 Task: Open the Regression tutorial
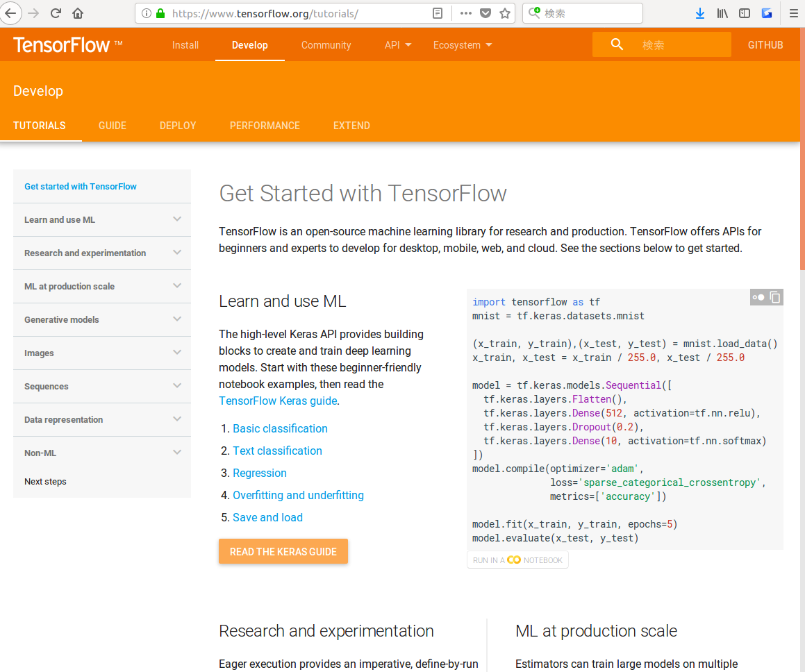coord(259,473)
